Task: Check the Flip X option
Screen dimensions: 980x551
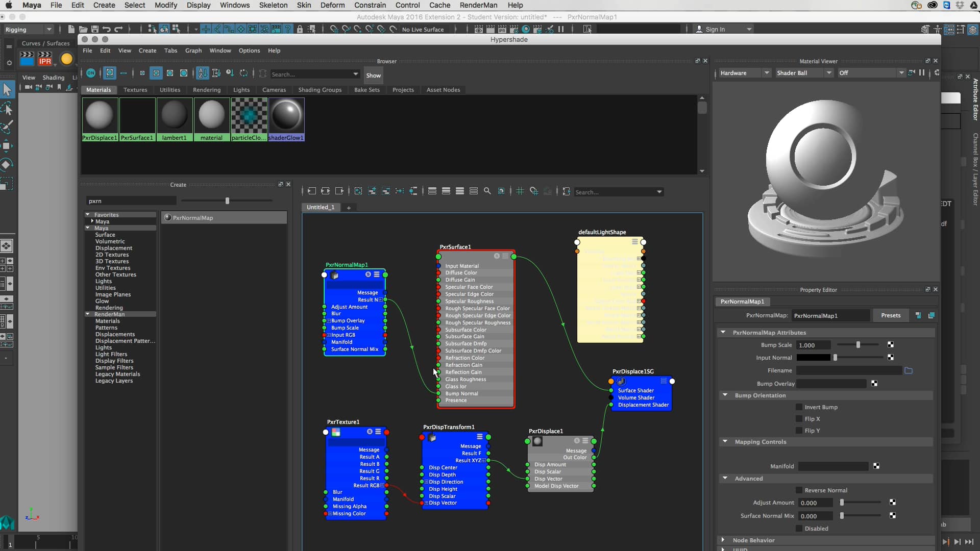Action: coord(799,418)
